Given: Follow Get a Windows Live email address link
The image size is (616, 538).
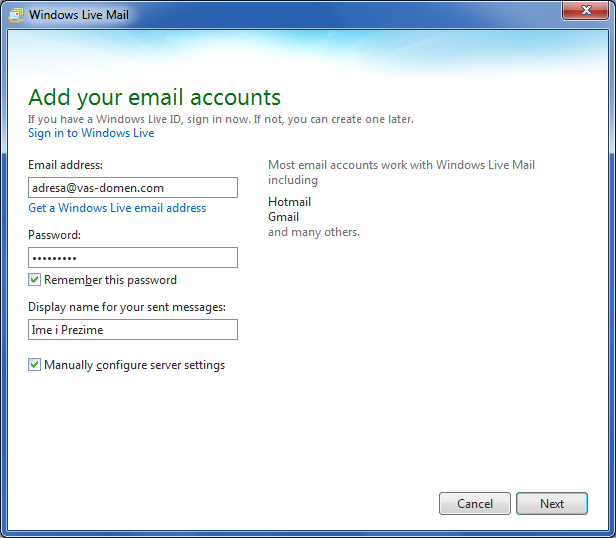Looking at the screenshot, I should 117,207.
